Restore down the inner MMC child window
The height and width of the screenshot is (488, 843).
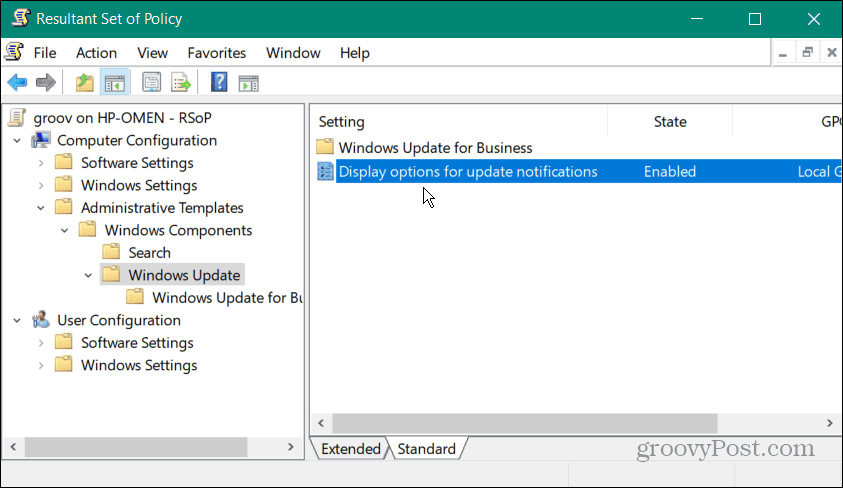click(808, 53)
